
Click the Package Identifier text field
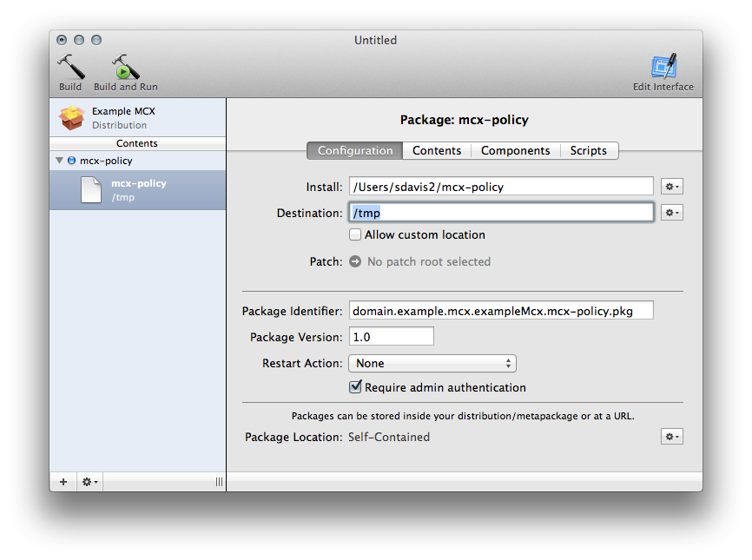pyautogui.click(x=501, y=310)
